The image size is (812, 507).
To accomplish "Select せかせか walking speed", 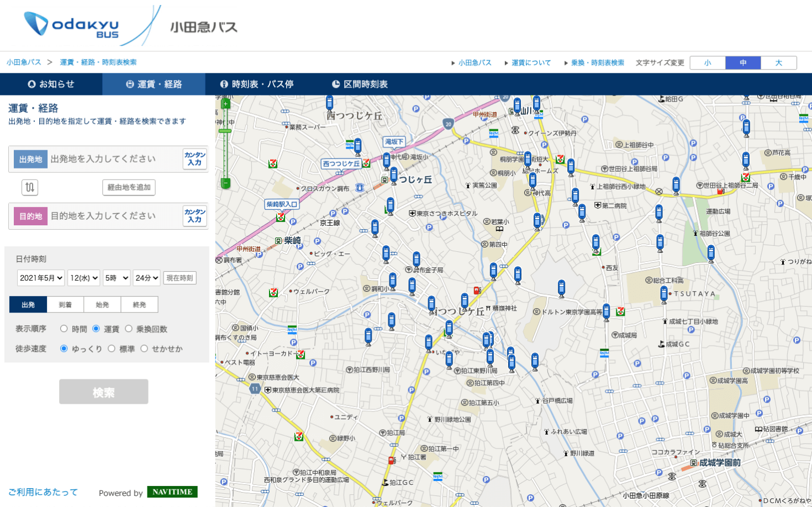I will click(144, 348).
